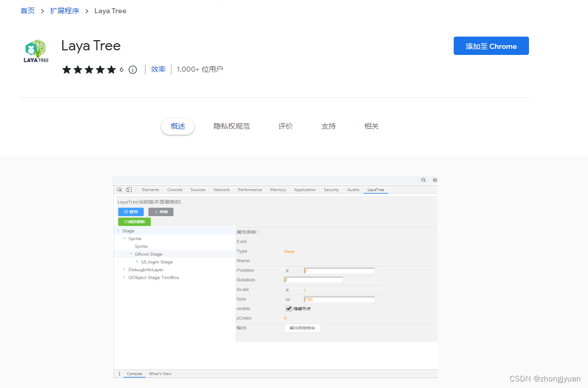This screenshot has width=588, height=388.
Task: Click the 添加至 Chrome button
Action: [x=491, y=46]
